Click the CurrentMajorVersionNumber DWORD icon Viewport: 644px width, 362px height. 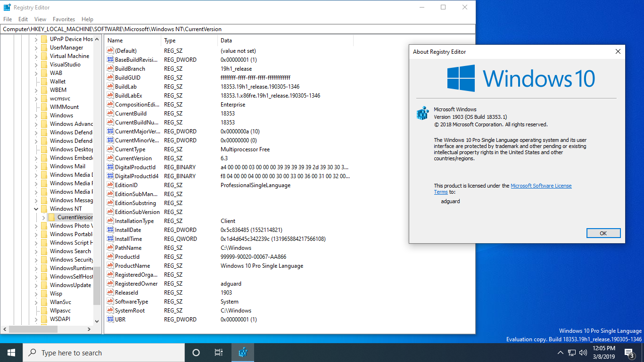coord(110,132)
